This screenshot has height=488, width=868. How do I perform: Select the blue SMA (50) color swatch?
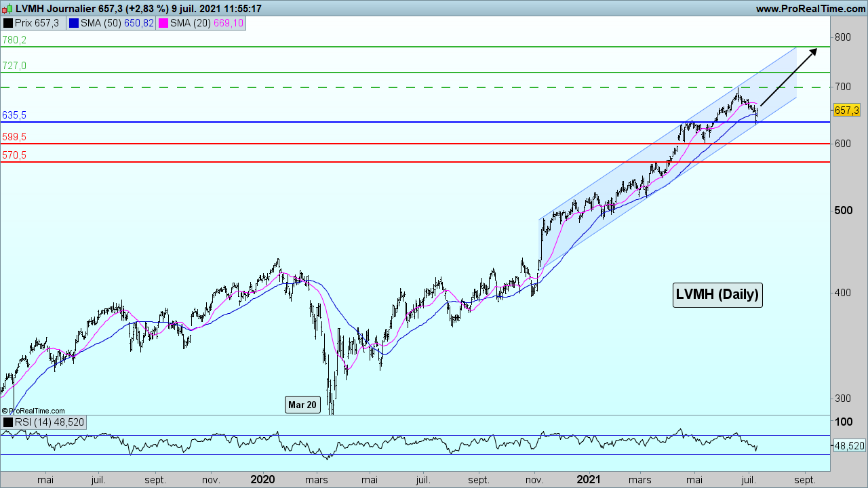(75, 23)
